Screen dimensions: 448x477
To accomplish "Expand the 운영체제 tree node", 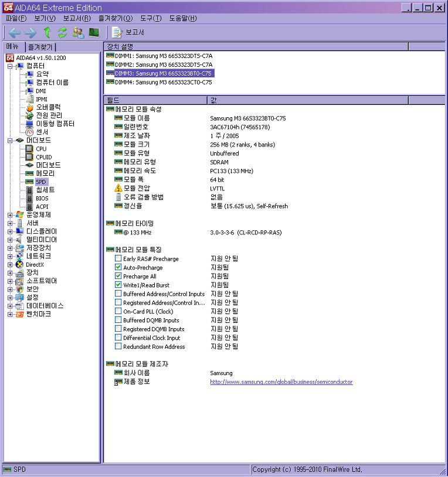I will [10, 215].
